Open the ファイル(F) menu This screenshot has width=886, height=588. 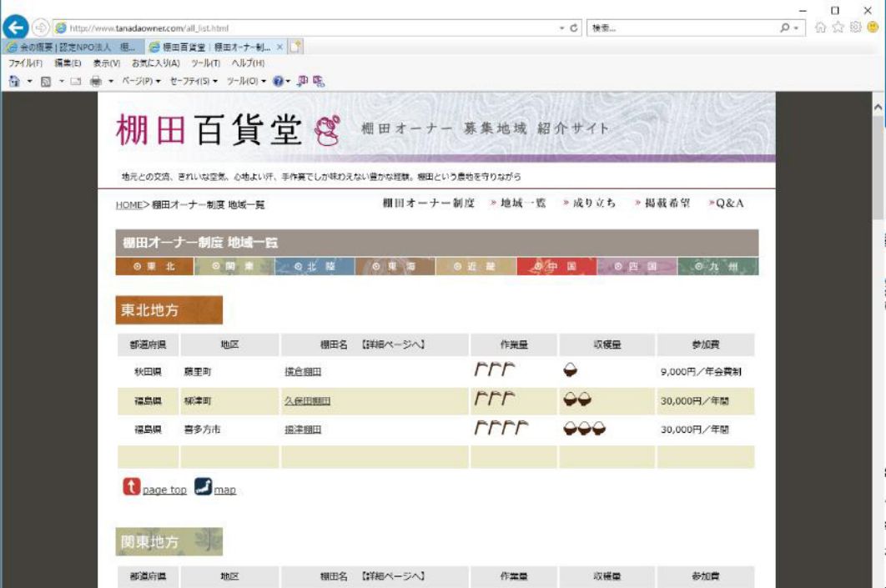25,63
